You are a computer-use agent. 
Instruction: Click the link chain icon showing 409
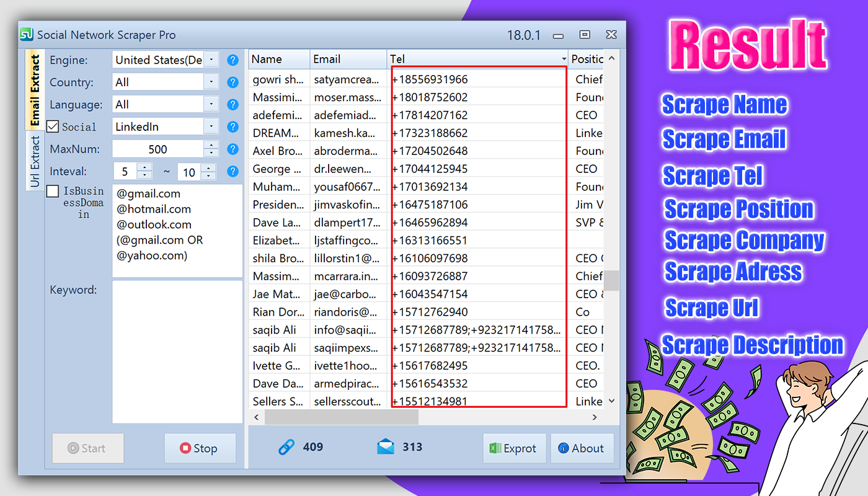point(287,446)
